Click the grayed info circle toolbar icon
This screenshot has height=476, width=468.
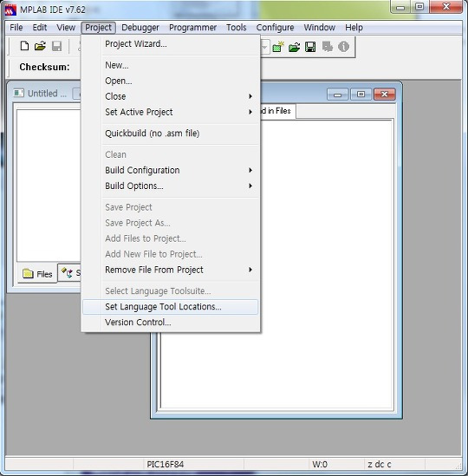(343, 47)
